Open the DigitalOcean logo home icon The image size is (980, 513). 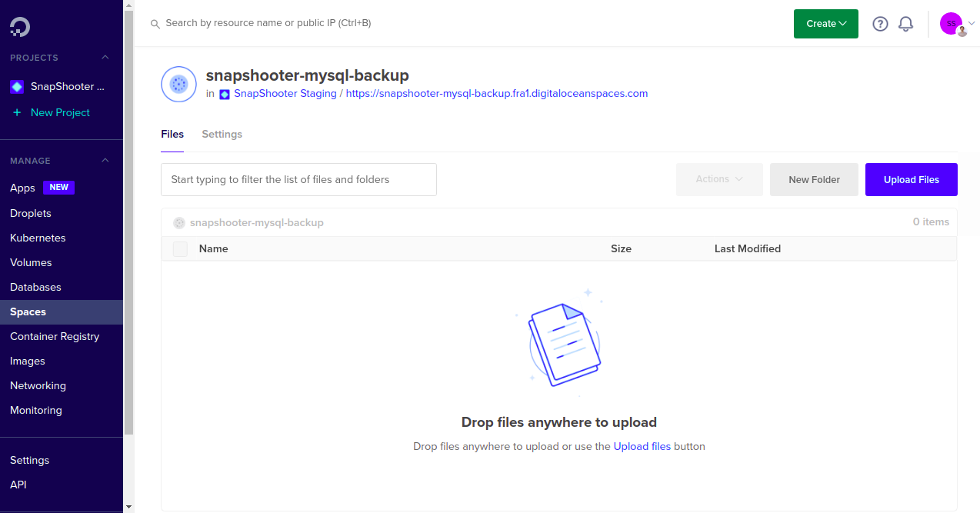coord(20,27)
